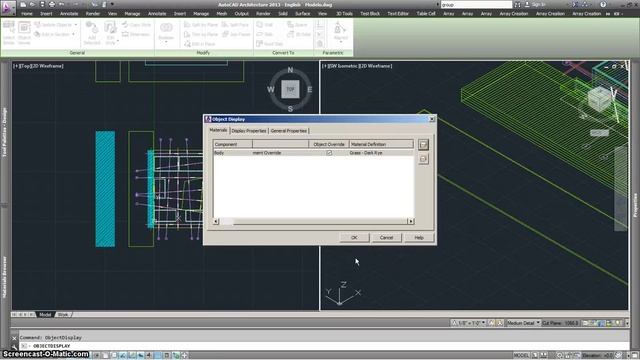Viewport: 640px width, 360px height.
Task: Click Save in the quick access toolbar
Action: tap(42, 4)
